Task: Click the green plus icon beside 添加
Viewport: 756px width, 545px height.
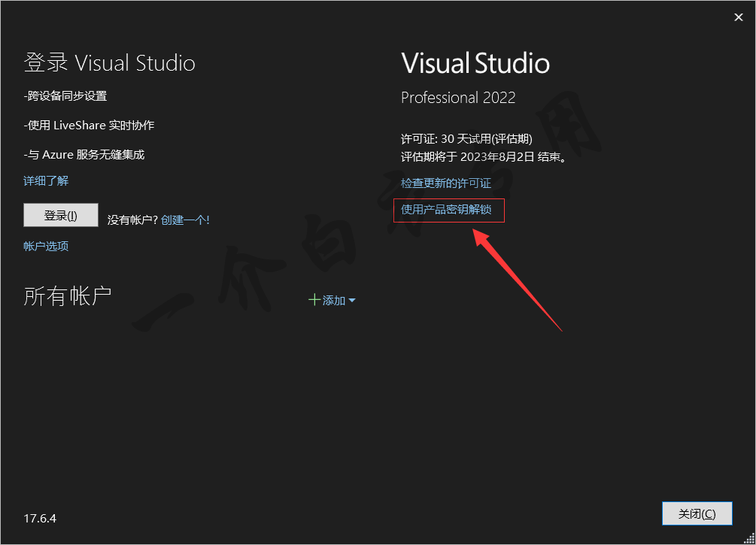Action: click(314, 300)
